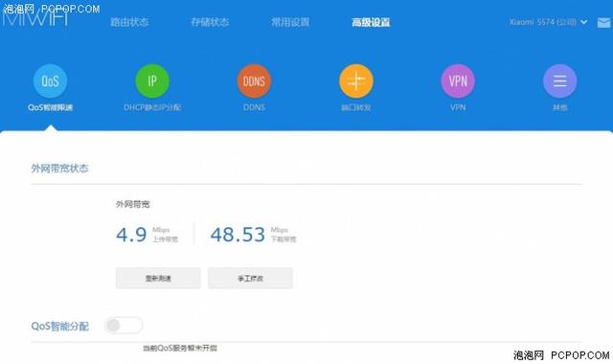This screenshot has width=613, height=364.
Task: Switch to the 路由状态 tab
Action: click(x=129, y=22)
